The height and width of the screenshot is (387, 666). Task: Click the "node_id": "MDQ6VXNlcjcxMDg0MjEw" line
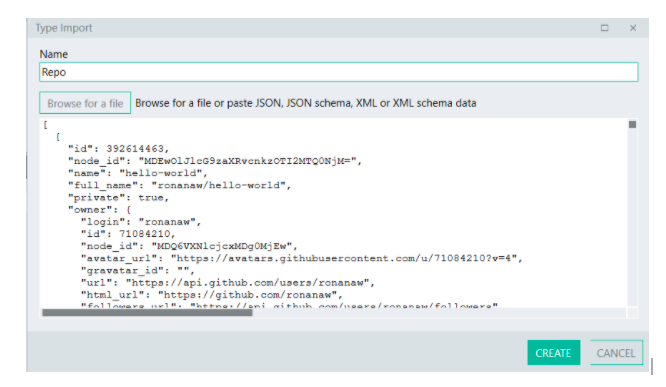pos(189,246)
